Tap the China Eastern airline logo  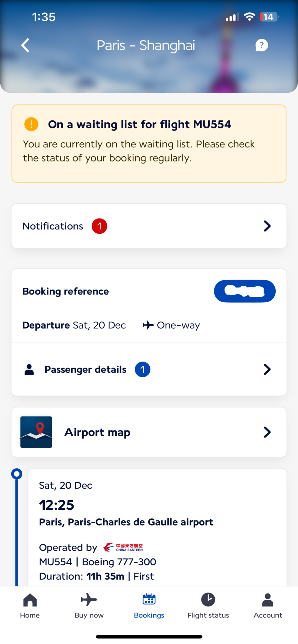pos(123,547)
